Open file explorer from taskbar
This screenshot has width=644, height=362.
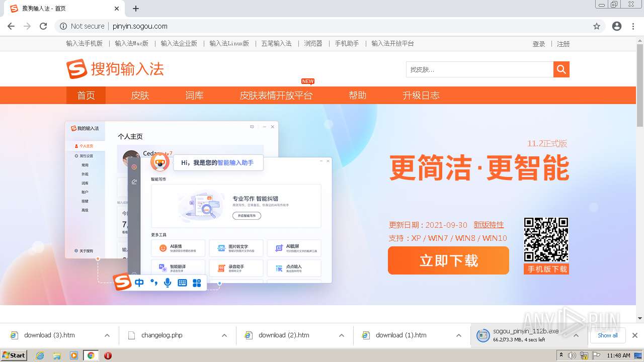[57, 355]
